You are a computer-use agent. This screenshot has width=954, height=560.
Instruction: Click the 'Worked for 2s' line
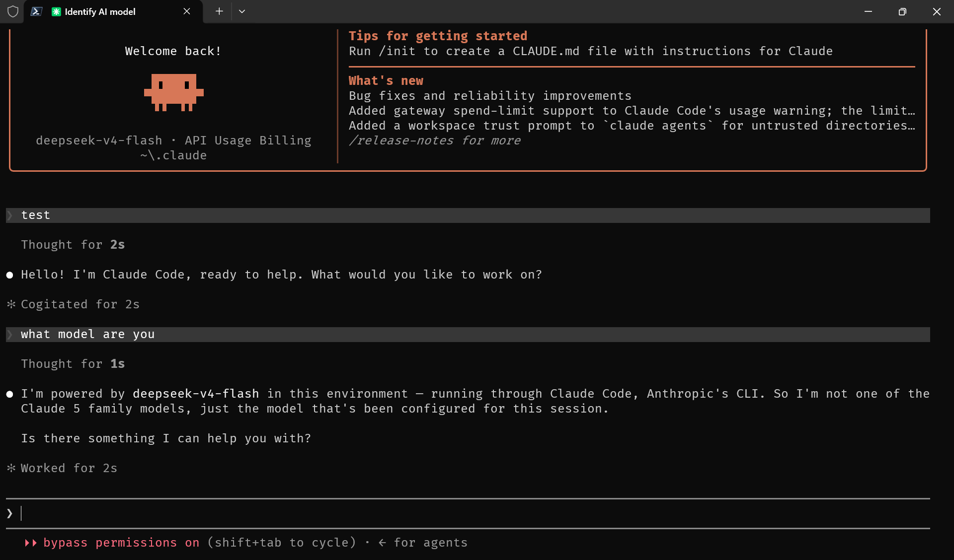pos(69,468)
